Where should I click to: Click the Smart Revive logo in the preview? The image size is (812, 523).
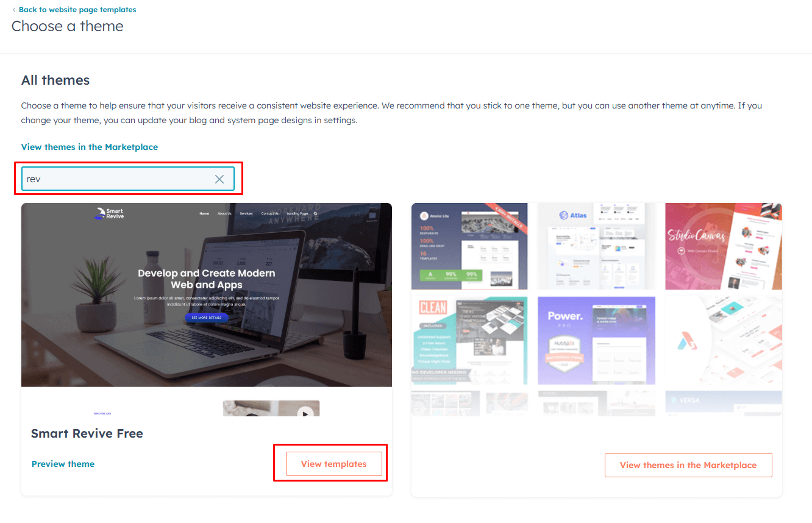tap(110, 213)
